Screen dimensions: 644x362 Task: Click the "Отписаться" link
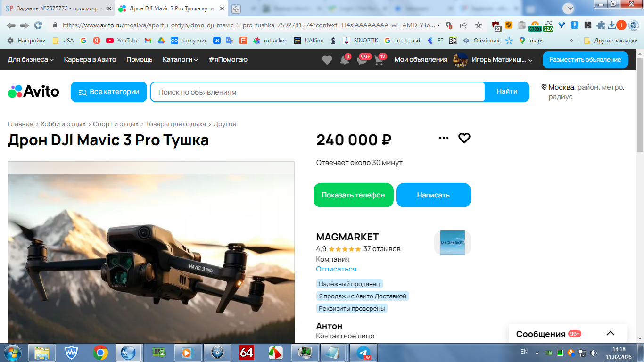click(x=336, y=269)
